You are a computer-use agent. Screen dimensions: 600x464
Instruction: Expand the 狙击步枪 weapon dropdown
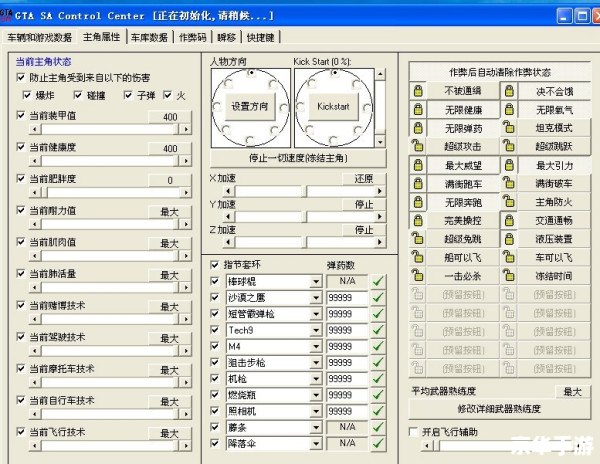click(x=316, y=363)
